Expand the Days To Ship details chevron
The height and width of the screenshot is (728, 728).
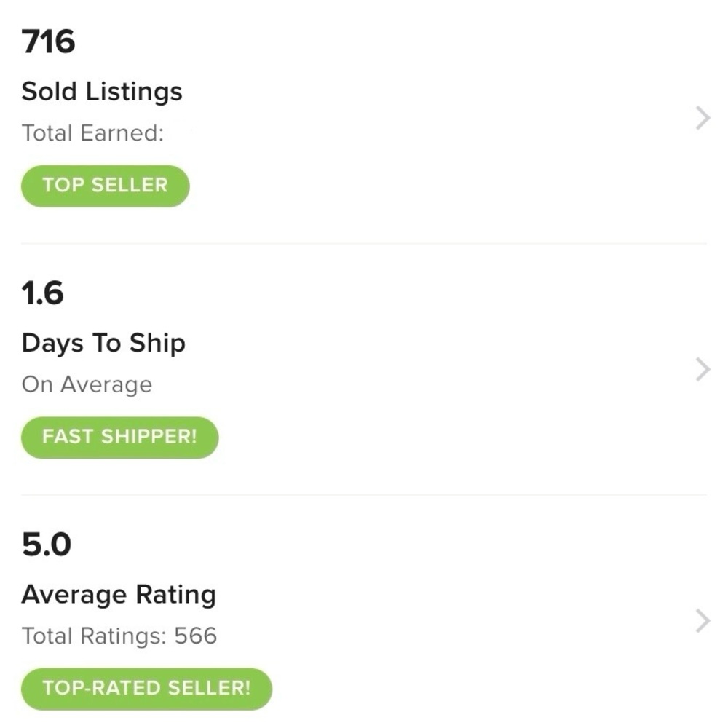[703, 370]
